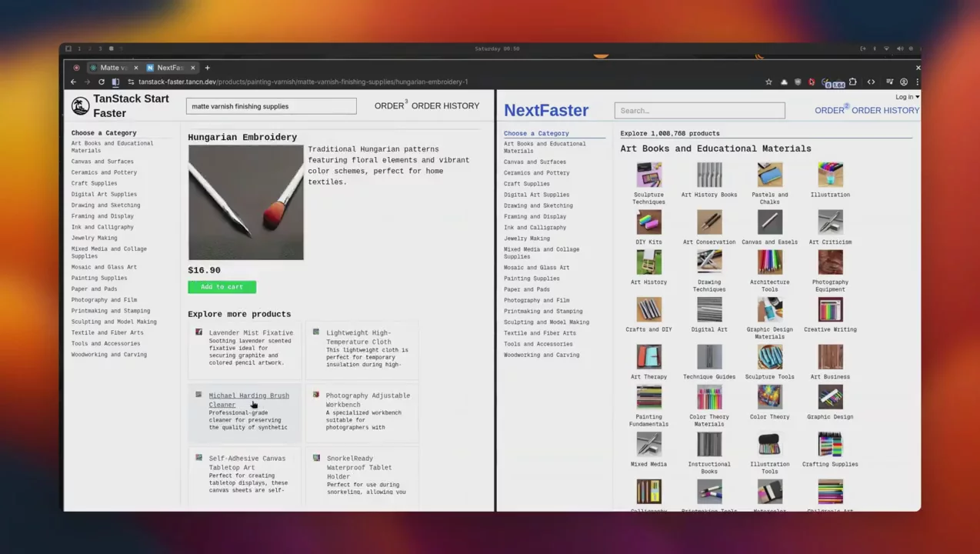Open the Graphic Design Materials category icon
Viewport: 980px width, 554px height.
click(769, 310)
